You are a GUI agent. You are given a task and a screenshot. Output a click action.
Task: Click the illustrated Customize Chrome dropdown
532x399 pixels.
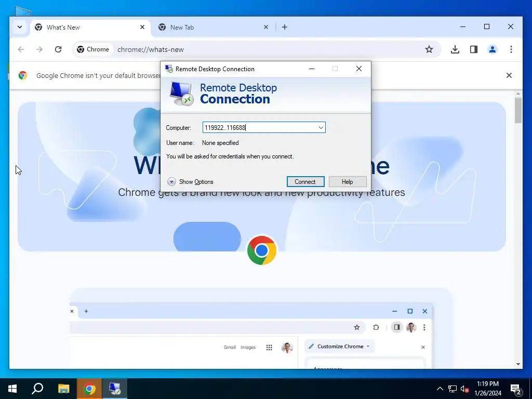[x=340, y=347]
